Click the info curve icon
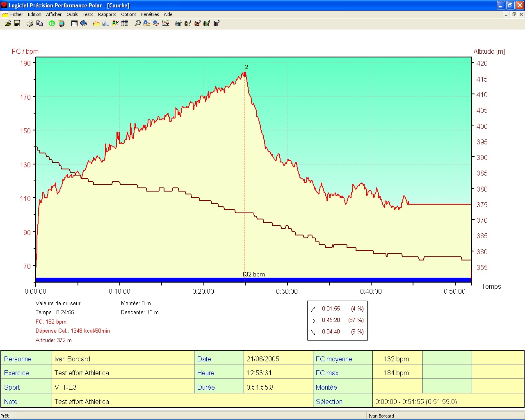The height and width of the screenshot is (420, 525). pos(147,23)
